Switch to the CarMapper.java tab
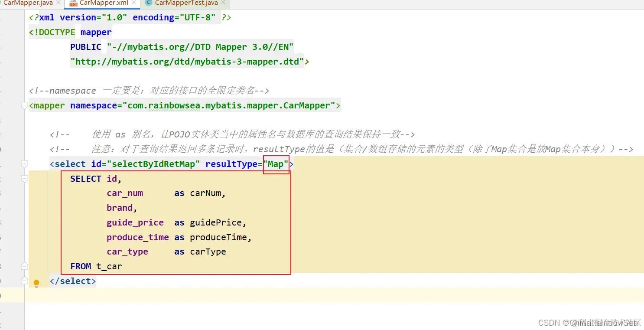The image size is (644, 330). (28, 3)
